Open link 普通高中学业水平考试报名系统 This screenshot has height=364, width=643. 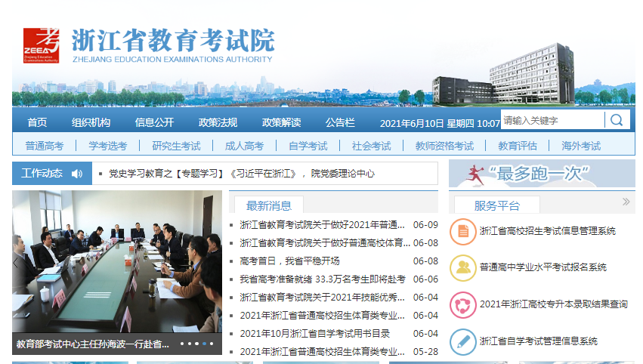(543, 267)
